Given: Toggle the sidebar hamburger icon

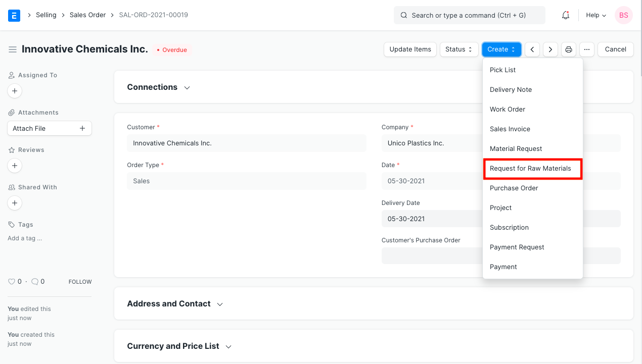Looking at the screenshot, I should click(x=13, y=49).
